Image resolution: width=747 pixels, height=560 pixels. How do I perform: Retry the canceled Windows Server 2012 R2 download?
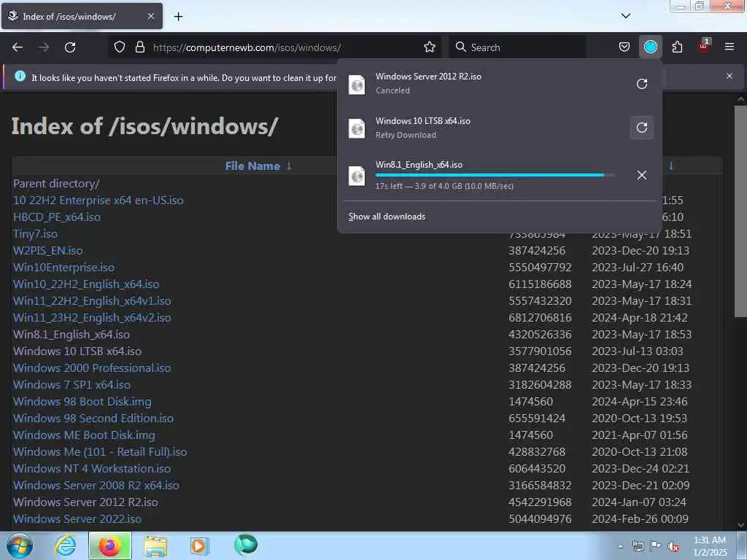point(642,84)
